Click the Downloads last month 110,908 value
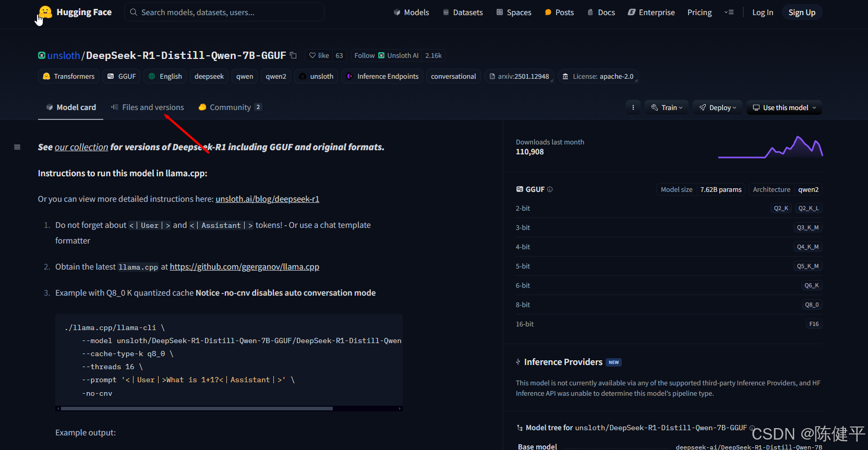 pyautogui.click(x=529, y=152)
